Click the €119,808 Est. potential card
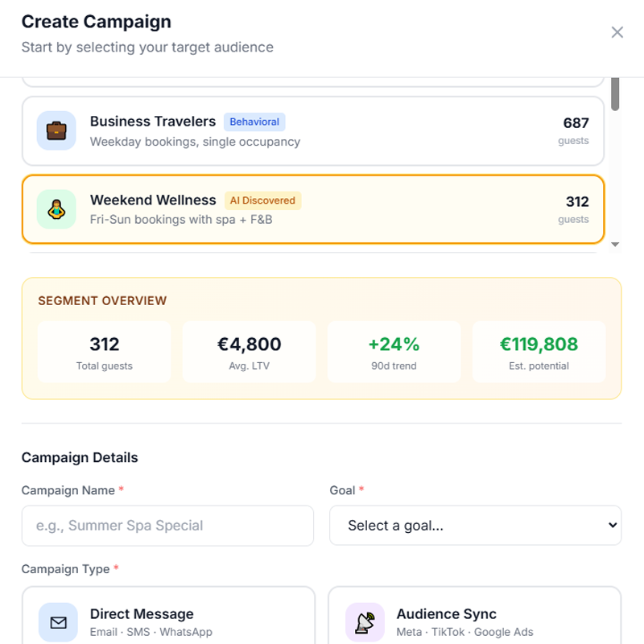The image size is (644, 644). pyautogui.click(x=539, y=352)
